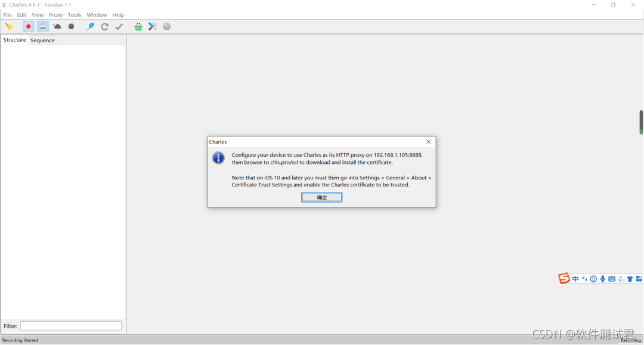This screenshot has width=644, height=345.
Task: Click the punctuation toggle in IME bar
Action: pos(584,279)
